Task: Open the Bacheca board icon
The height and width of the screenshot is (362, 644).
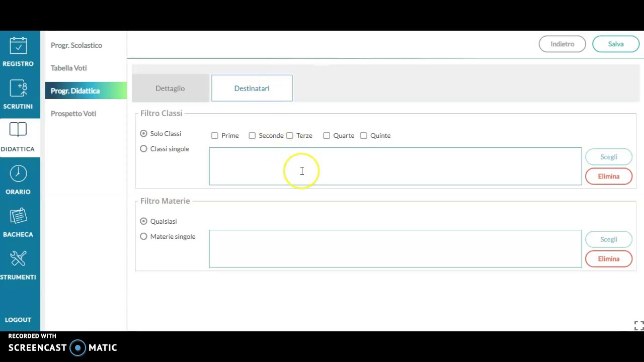Action: point(18,217)
